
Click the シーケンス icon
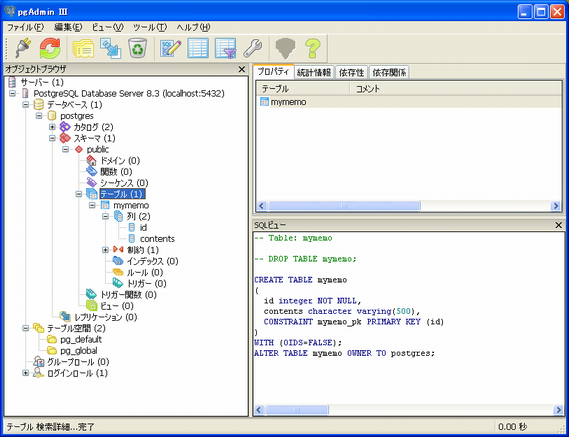point(91,183)
